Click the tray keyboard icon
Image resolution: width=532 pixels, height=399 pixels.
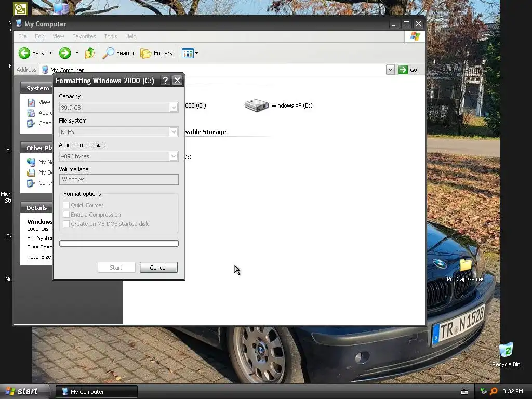pyautogui.click(x=464, y=392)
